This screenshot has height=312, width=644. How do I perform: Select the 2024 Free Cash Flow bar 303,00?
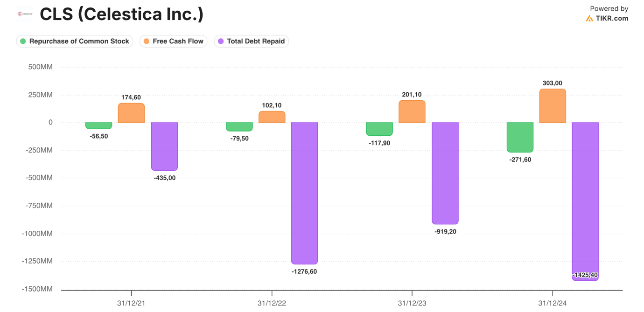point(553,106)
